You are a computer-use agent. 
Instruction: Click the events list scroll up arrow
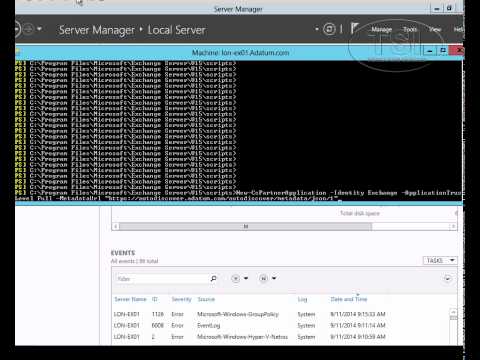(453, 312)
